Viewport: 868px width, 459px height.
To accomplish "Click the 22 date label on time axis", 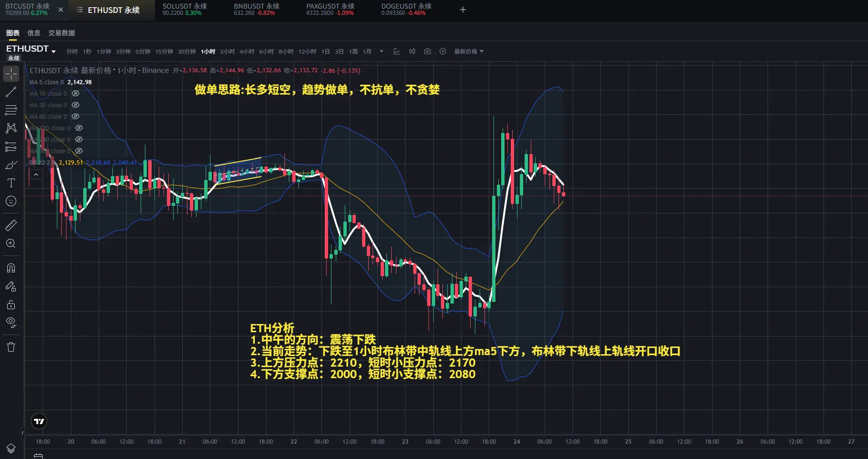I will (x=294, y=442).
